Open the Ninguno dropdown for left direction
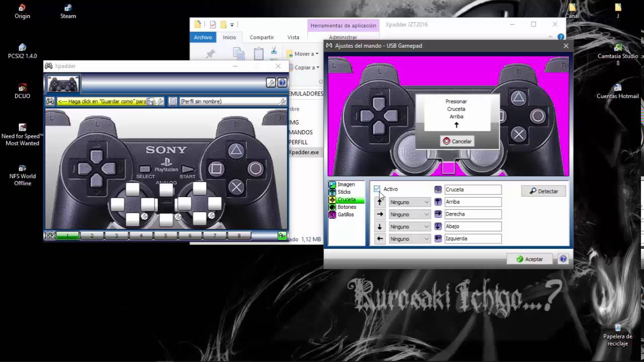 pyautogui.click(x=410, y=239)
